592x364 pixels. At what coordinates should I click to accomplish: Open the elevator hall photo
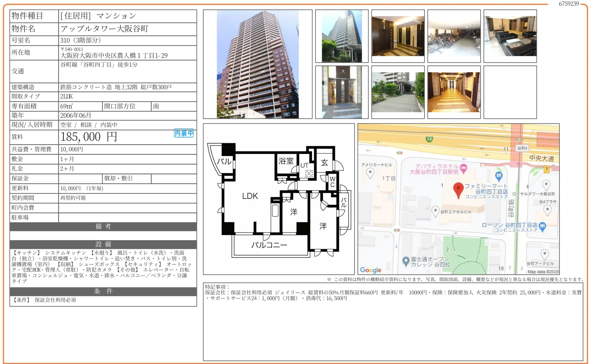pos(398,36)
